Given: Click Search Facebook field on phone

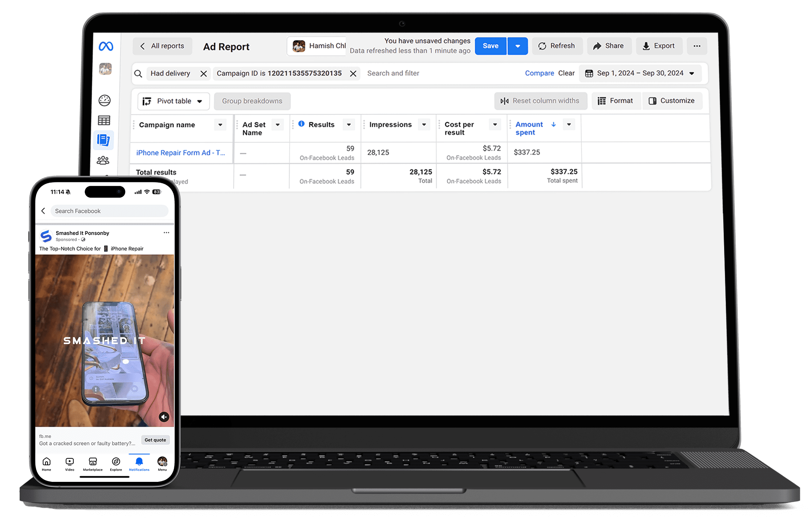Looking at the screenshot, I should coord(109,211).
